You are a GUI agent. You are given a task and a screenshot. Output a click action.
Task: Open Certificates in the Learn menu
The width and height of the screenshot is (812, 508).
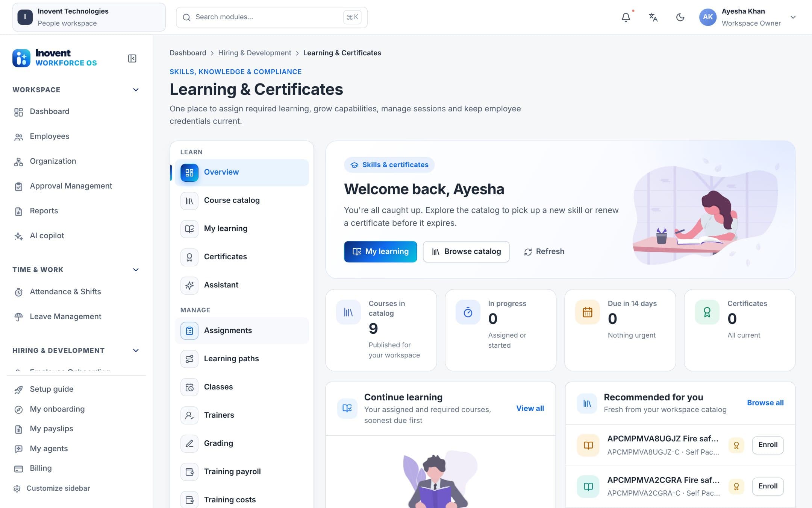click(242, 257)
